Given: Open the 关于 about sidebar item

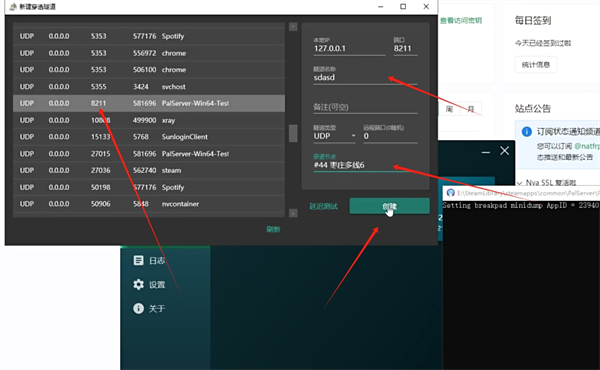Looking at the screenshot, I should click(149, 308).
